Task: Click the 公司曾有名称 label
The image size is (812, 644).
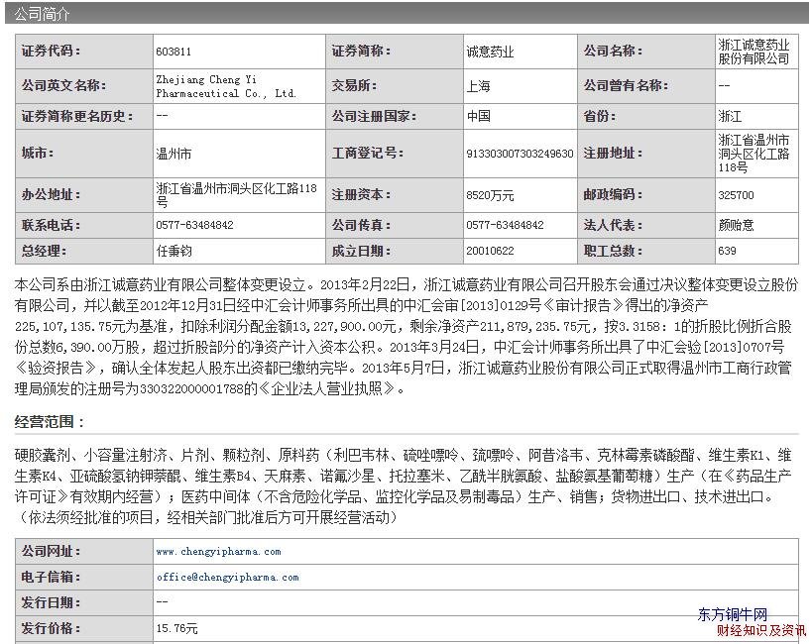Action: tap(626, 85)
